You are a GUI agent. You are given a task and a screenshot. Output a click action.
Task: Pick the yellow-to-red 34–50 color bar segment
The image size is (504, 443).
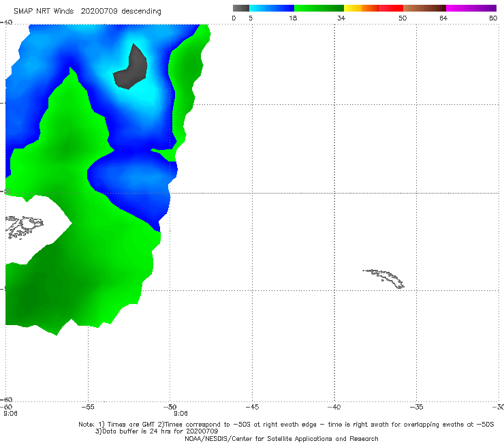[373, 8]
